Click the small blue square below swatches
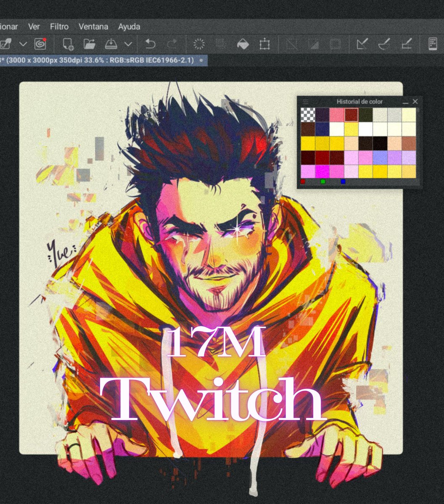Screen dimensions: 444x504 [x=343, y=181]
